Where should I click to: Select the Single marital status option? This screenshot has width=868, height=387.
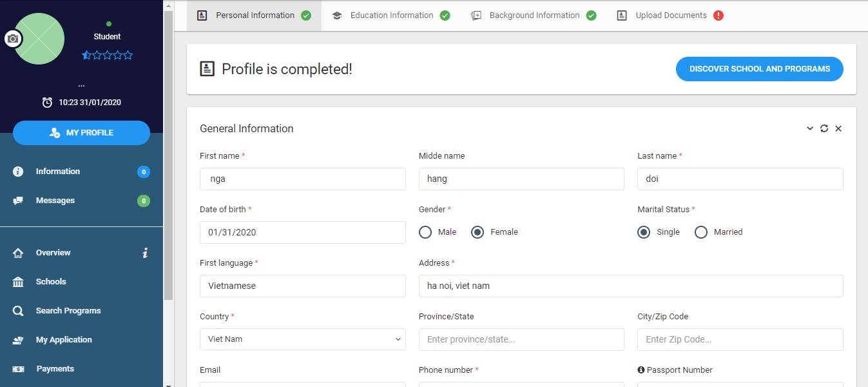point(644,232)
